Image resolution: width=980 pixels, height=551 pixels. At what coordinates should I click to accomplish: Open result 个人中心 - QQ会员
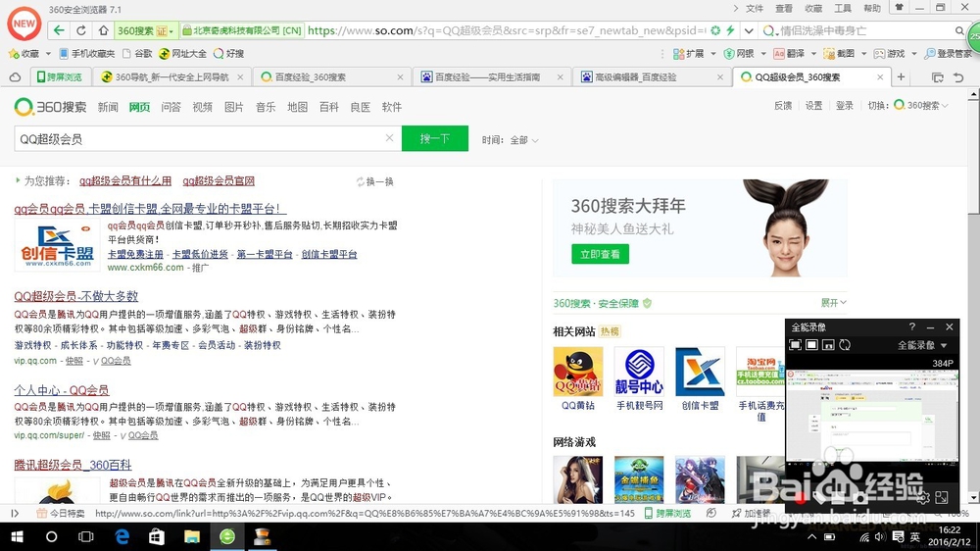click(x=61, y=390)
